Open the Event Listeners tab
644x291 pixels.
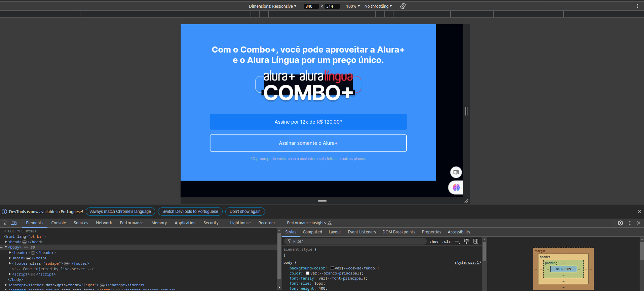(x=362, y=232)
